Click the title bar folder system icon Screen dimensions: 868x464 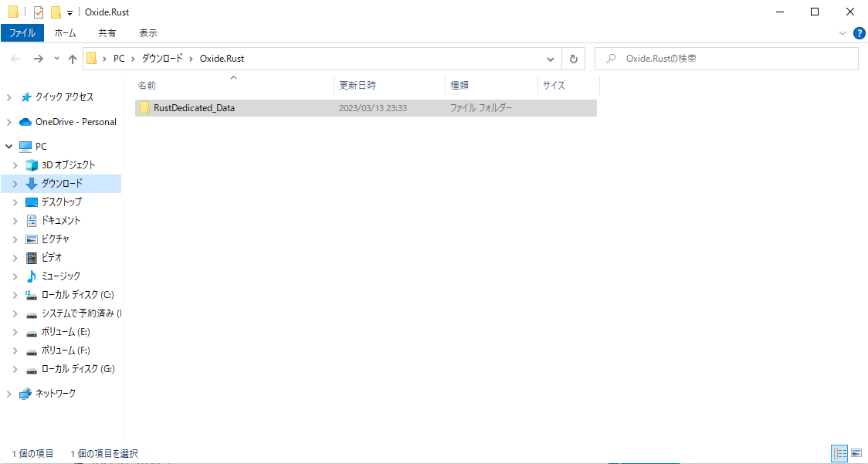pos(14,12)
